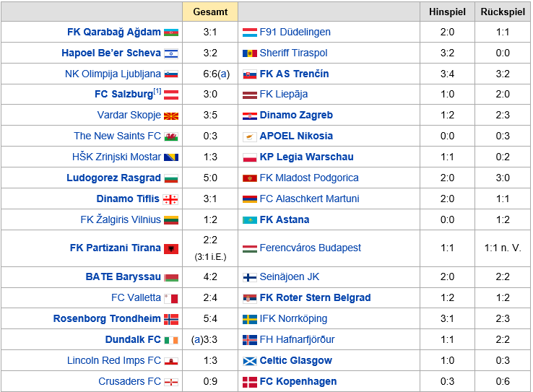Click the Azerbaijan flag beside FK Qarabağ Ağdam

click(x=171, y=32)
